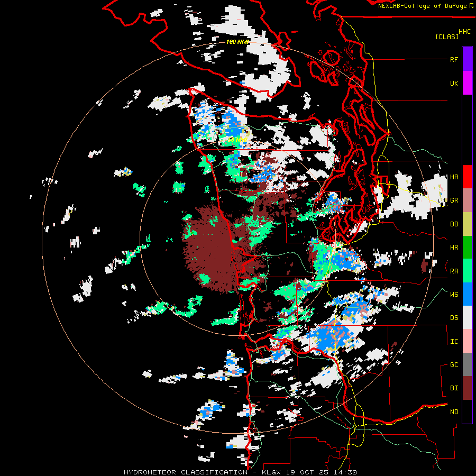
Task: Click the GC gray legend swatch
Action: click(467, 364)
